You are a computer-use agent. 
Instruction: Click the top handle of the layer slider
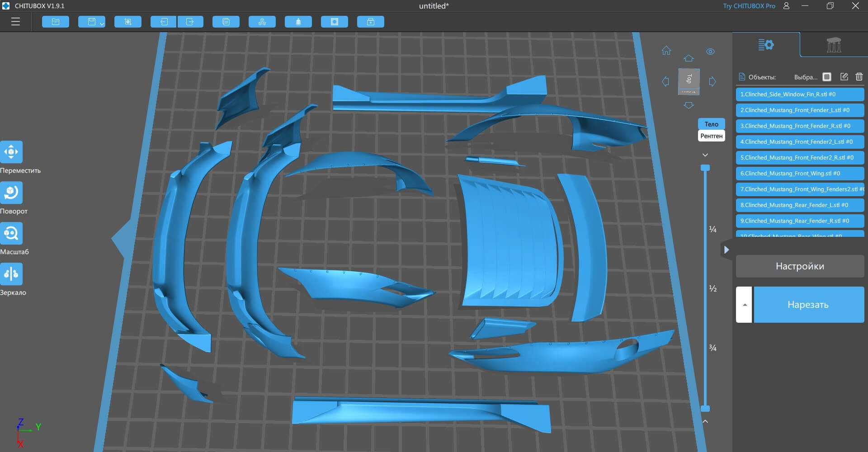pos(705,168)
